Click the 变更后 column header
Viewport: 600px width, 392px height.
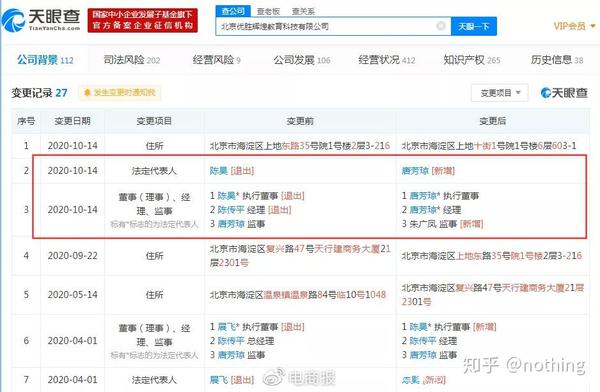pos(492,121)
